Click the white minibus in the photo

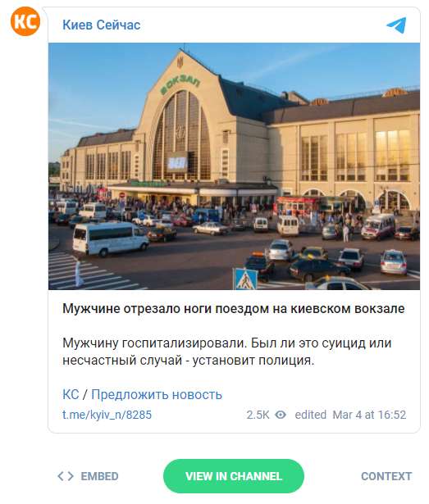pyautogui.click(x=111, y=238)
